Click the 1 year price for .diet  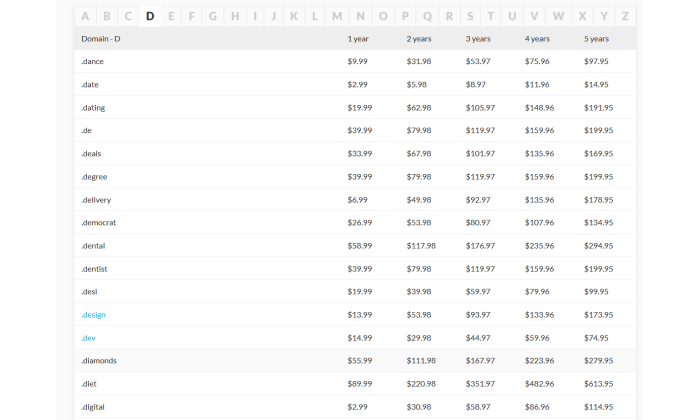[x=359, y=384]
